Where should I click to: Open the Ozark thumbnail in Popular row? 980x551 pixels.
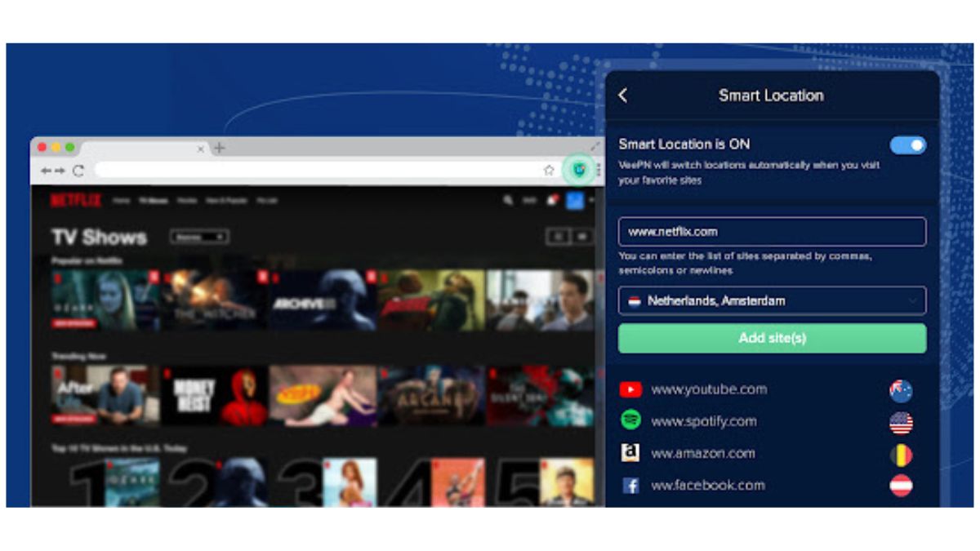click(x=105, y=300)
